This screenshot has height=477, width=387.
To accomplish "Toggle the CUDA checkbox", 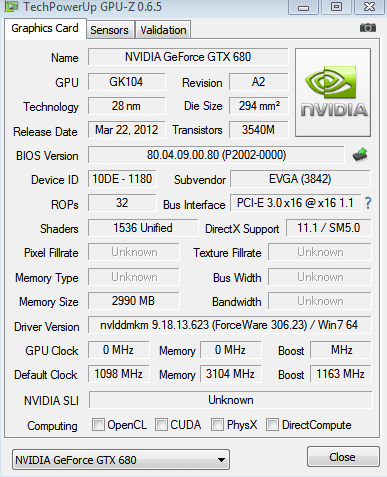I will tap(161, 425).
